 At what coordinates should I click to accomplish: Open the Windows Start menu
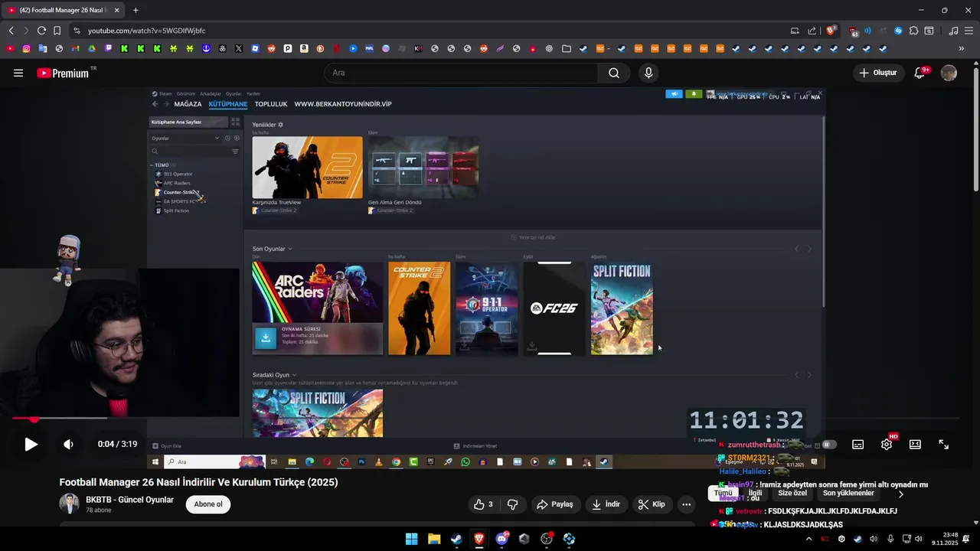pos(411,539)
